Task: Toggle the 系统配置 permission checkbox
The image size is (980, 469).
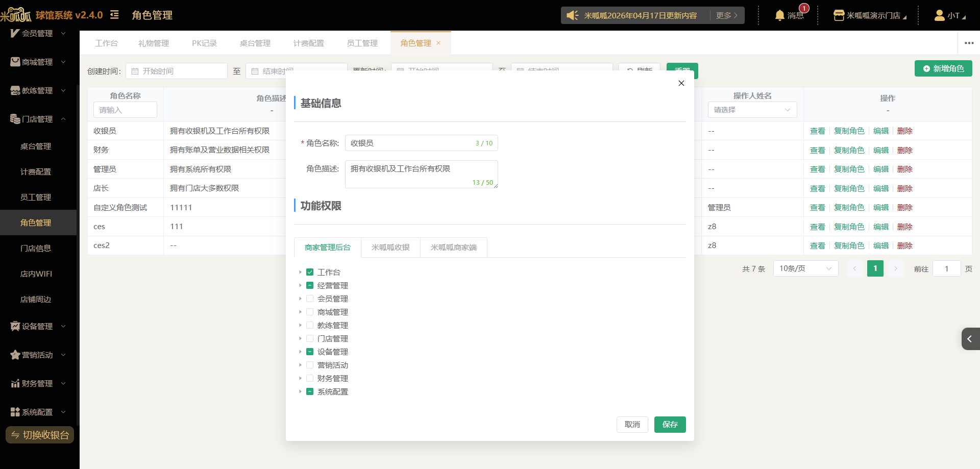Action: click(x=310, y=391)
